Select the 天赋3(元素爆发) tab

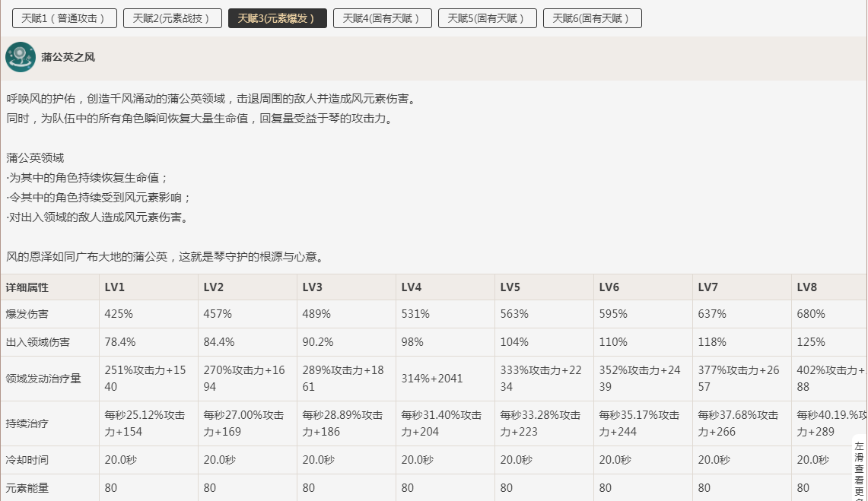pos(277,18)
